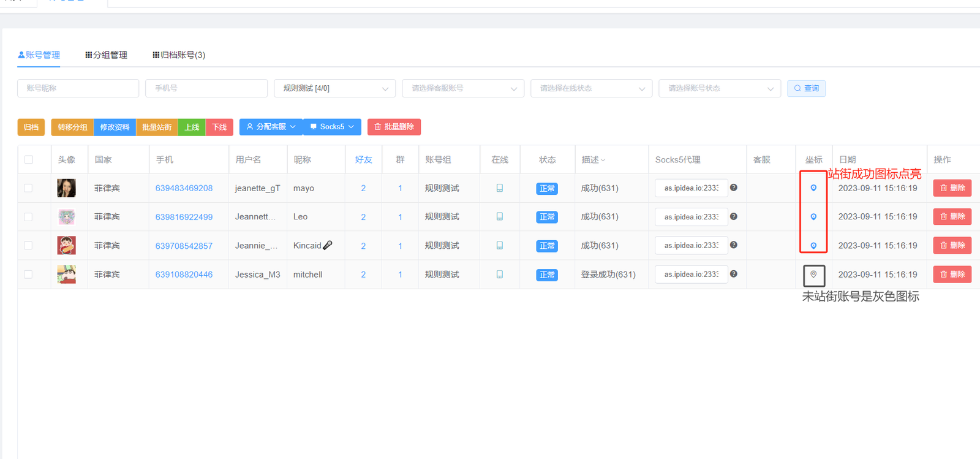Focus the 账号昵称 input field
This screenshot has width=980, height=459.
click(x=78, y=88)
